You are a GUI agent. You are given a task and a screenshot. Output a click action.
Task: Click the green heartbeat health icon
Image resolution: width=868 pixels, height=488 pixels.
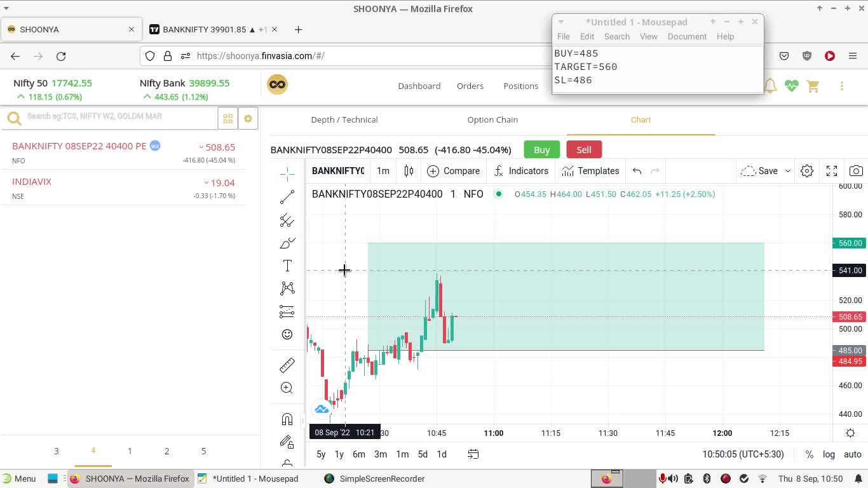[x=791, y=86]
